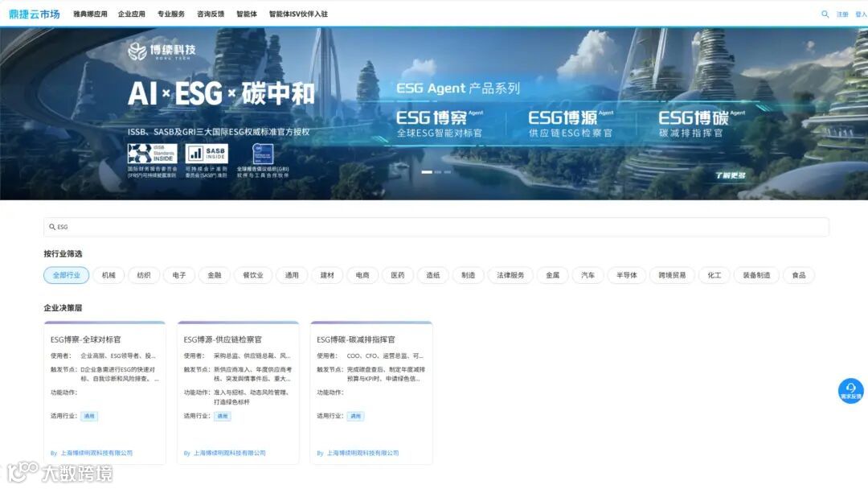
Task: Open company link under ESG博碳 card
Action: coord(362,453)
